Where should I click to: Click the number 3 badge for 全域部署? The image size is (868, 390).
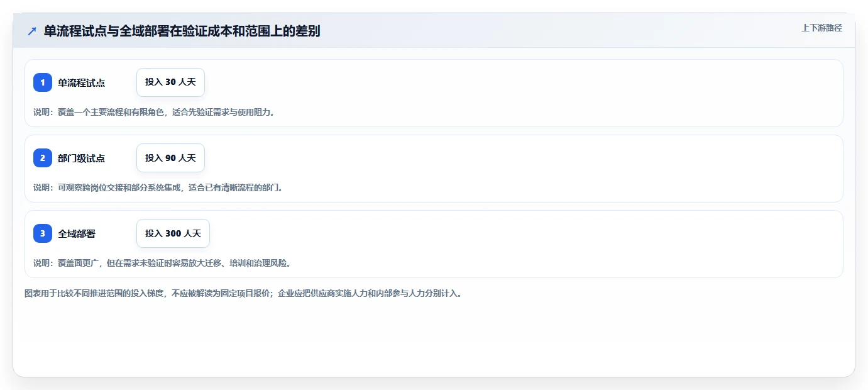click(43, 233)
